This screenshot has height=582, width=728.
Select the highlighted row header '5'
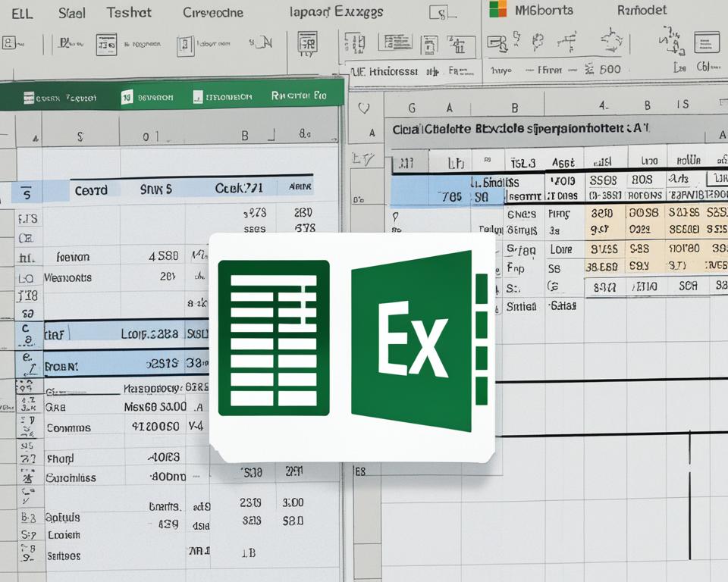[x=27, y=193]
